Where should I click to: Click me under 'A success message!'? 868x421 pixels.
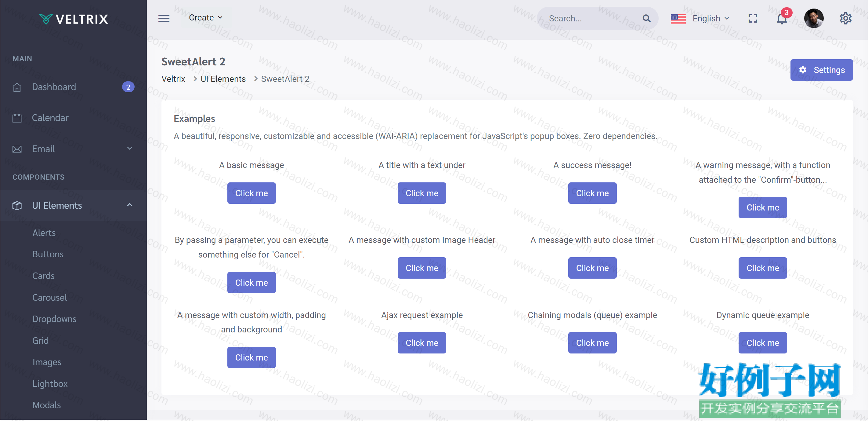tap(592, 193)
